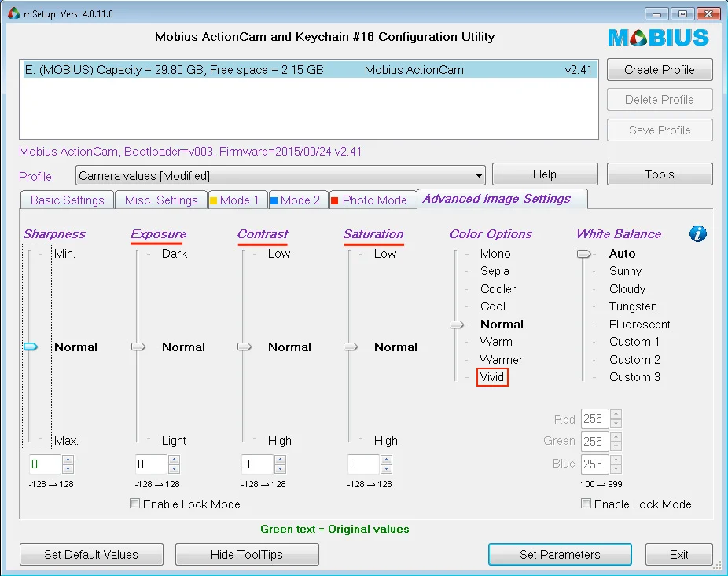Click the White Balance slider thumb
728x576 pixels.
[x=583, y=254]
